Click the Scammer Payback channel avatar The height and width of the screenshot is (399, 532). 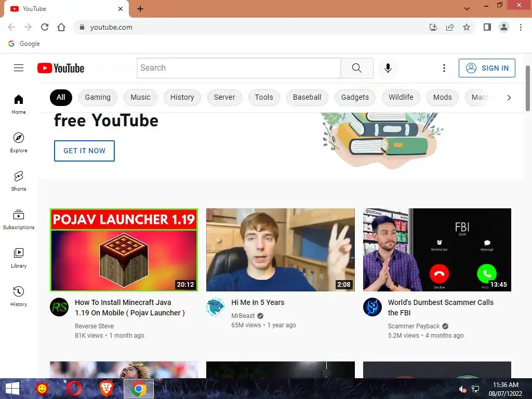pos(372,307)
